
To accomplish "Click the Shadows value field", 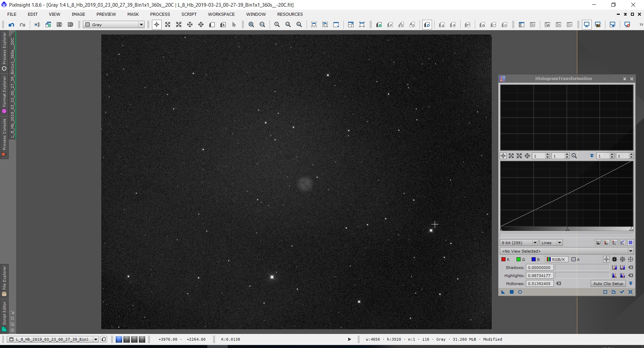I will coord(539,267).
